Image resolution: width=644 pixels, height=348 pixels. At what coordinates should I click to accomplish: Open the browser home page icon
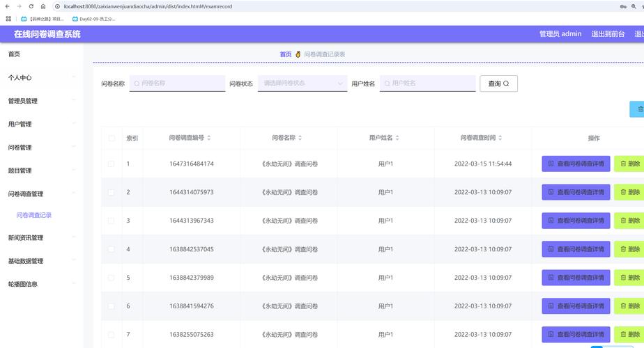[x=43, y=6]
